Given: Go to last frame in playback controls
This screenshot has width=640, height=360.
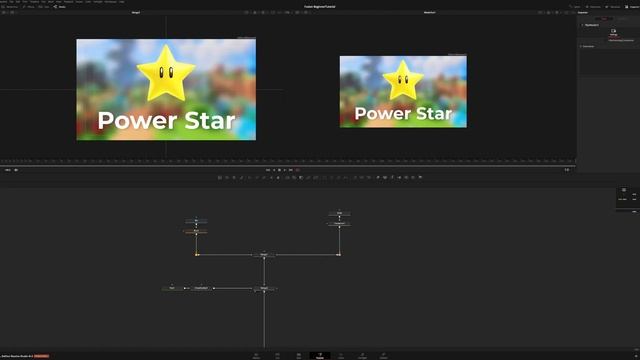Looking at the screenshot, I should point(291,170).
